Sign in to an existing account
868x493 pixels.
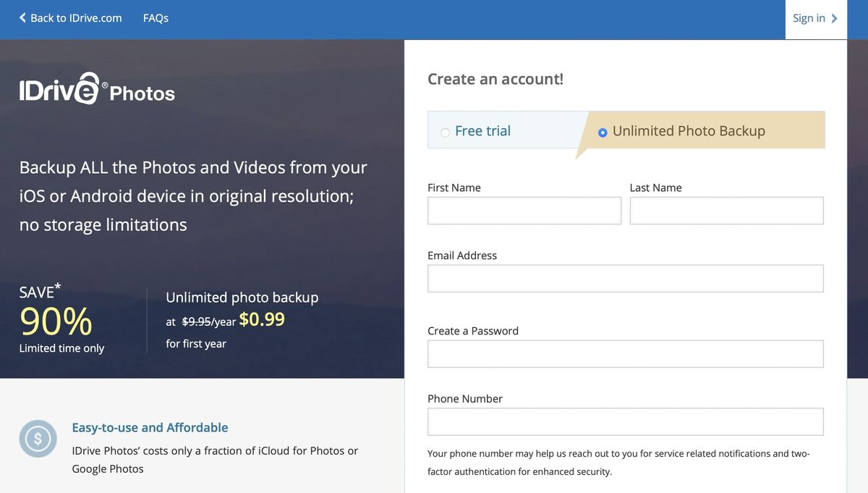click(808, 18)
